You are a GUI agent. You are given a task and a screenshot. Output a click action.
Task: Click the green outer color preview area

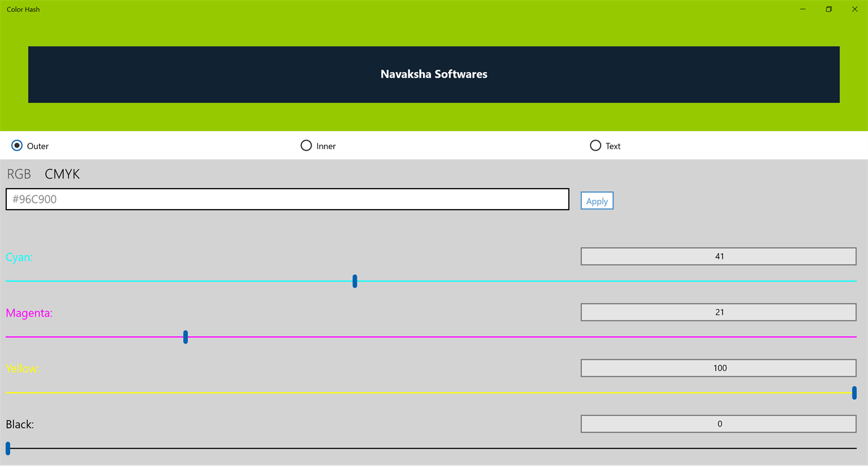434,118
